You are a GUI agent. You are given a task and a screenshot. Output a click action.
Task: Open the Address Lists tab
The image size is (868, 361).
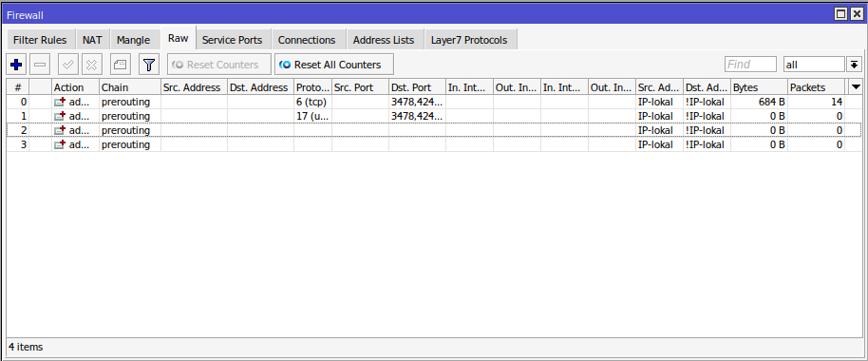(x=384, y=41)
